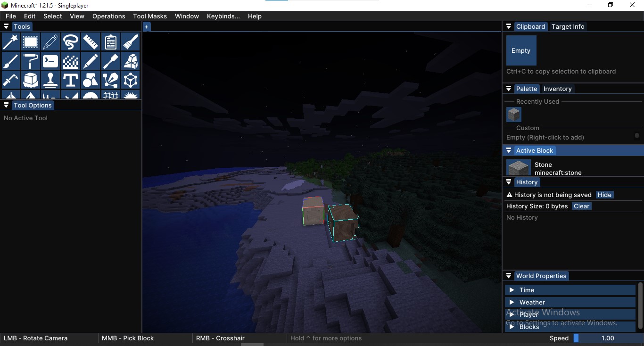Select the Path pen-nodes tool

pyautogui.click(x=110, y=80)
